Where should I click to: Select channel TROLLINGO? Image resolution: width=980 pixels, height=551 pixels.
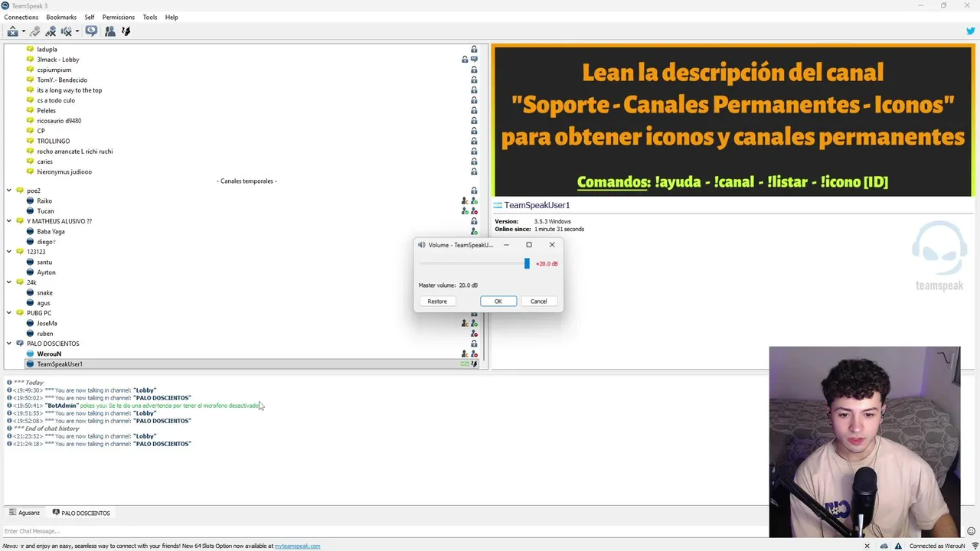[53, 141]
